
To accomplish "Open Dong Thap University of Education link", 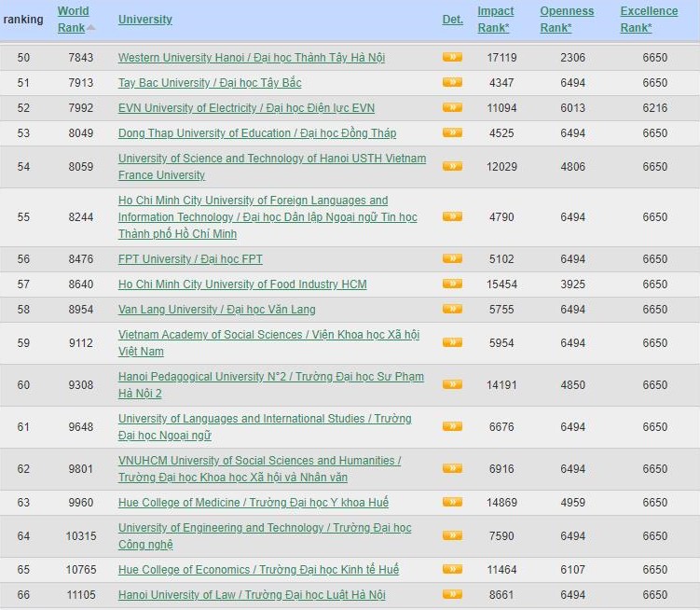I will point(257,133).
